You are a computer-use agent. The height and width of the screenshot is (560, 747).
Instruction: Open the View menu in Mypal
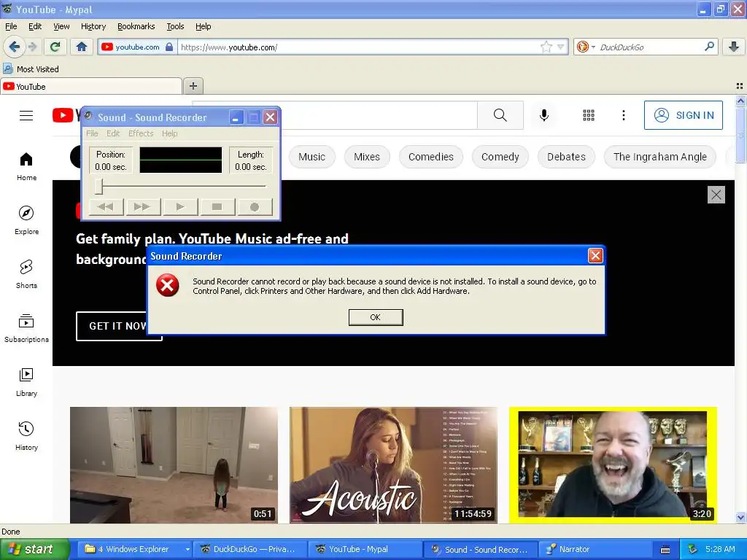61,26
